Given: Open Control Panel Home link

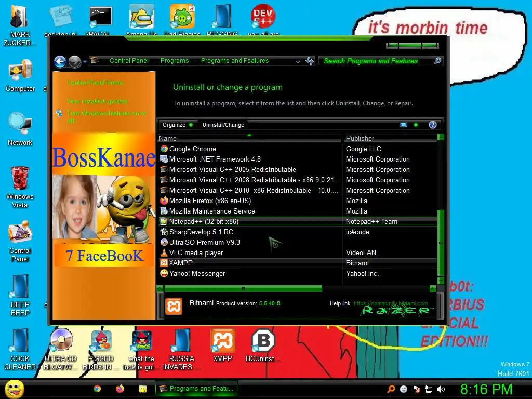Looking at the screenshot, I should 95,83.
